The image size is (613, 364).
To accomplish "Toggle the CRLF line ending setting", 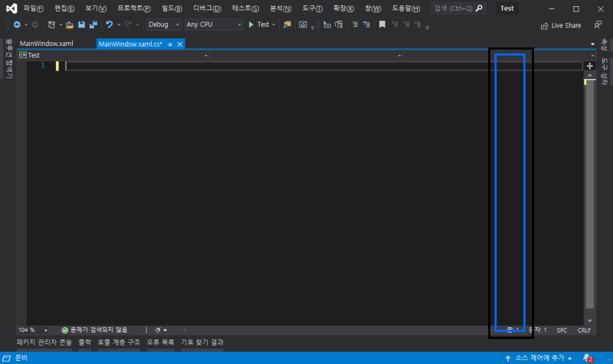I will pyautogui.click(x=584, y=330).
